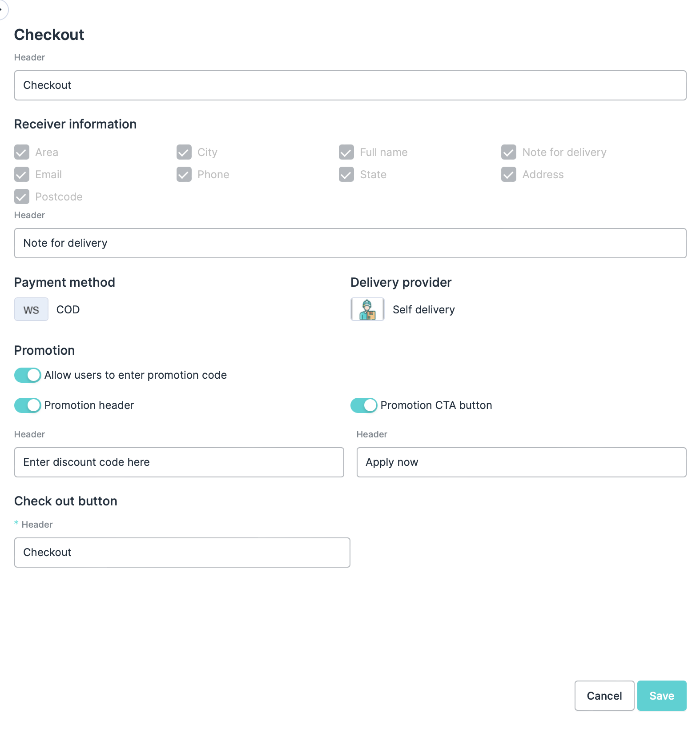The height and width of the screenshot is (753, 700).
Task: Toggle the Phone checkbox
Action: coord(184,174)
